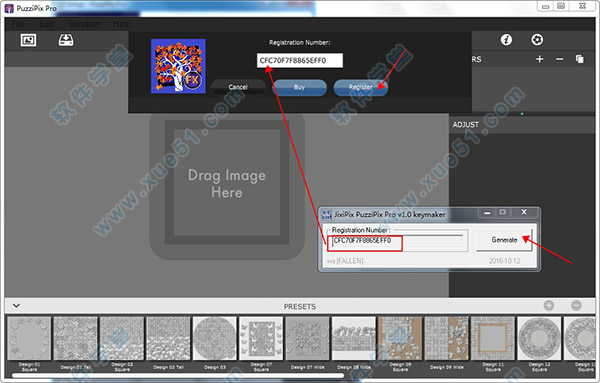The image size is (600, 383).
Task: Click the Cancel button
Action: point(238,87)
